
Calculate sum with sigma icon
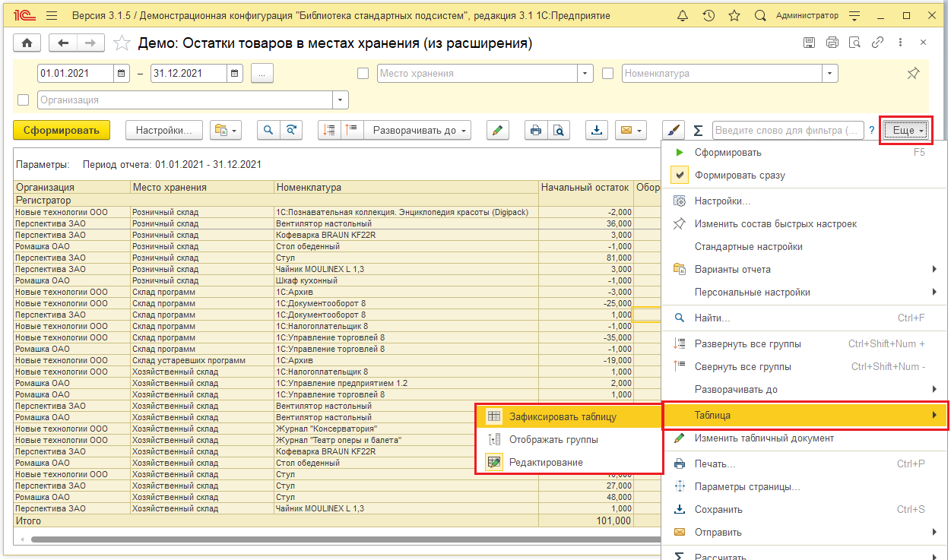pyautogui.click(x=698, y=131)
